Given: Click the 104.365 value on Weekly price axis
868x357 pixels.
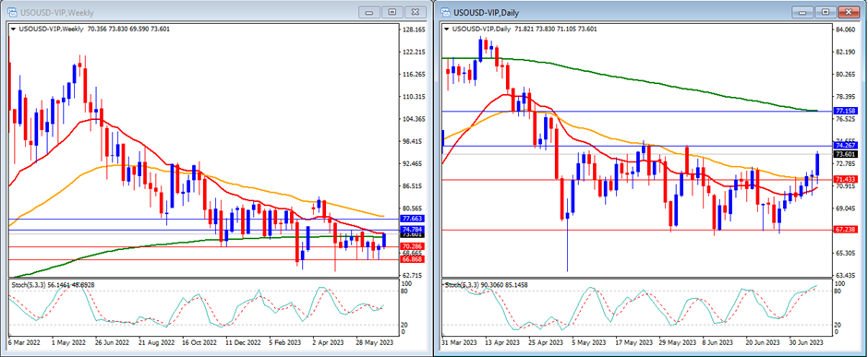Looking at the screenshot, I should point(413,119).
